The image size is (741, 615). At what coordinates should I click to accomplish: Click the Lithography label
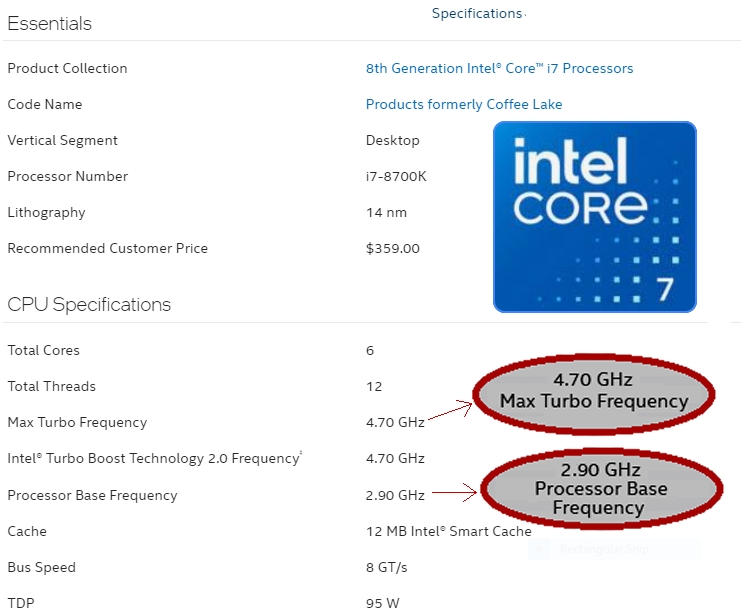[x=46, y=213]
